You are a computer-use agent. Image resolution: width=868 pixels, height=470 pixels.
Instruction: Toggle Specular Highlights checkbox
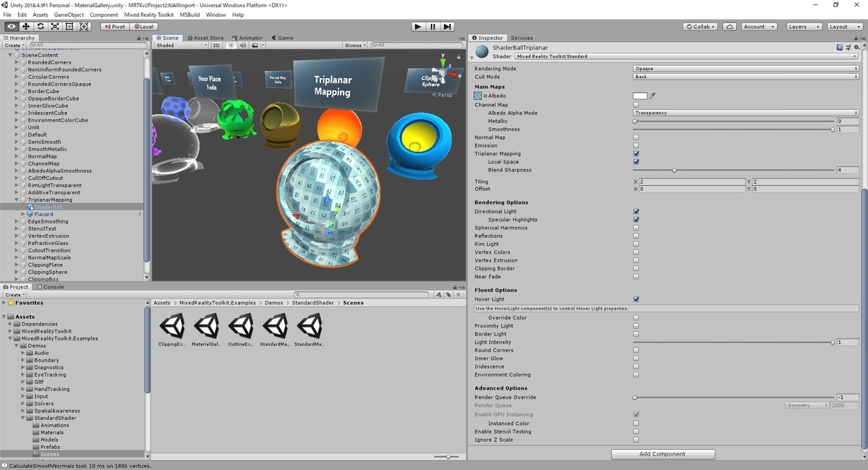tap(636, 219)
